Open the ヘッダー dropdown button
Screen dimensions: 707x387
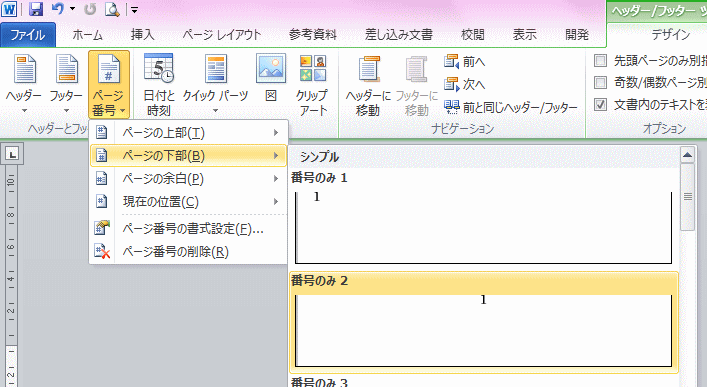24,84
